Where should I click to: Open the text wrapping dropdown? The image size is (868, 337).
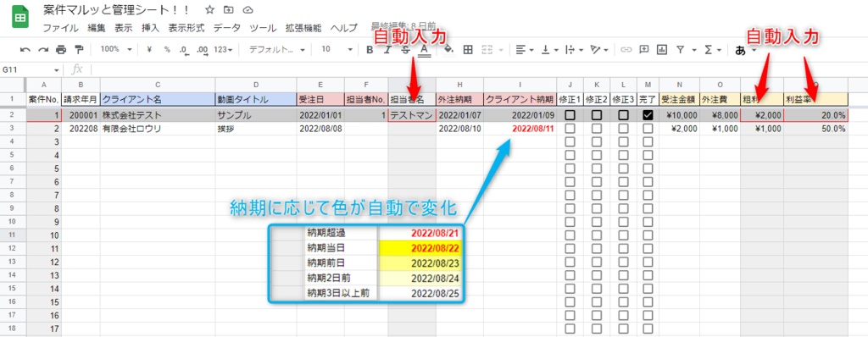(575, 49)
